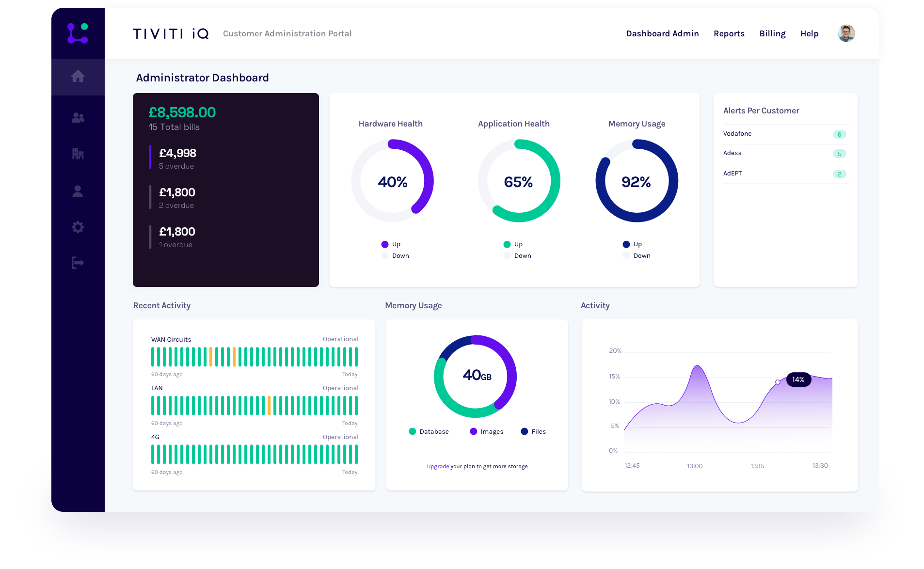Click the AdEPT alert count badge 2
The height and width of the screenshot is (569, 924).
[839, 174]
